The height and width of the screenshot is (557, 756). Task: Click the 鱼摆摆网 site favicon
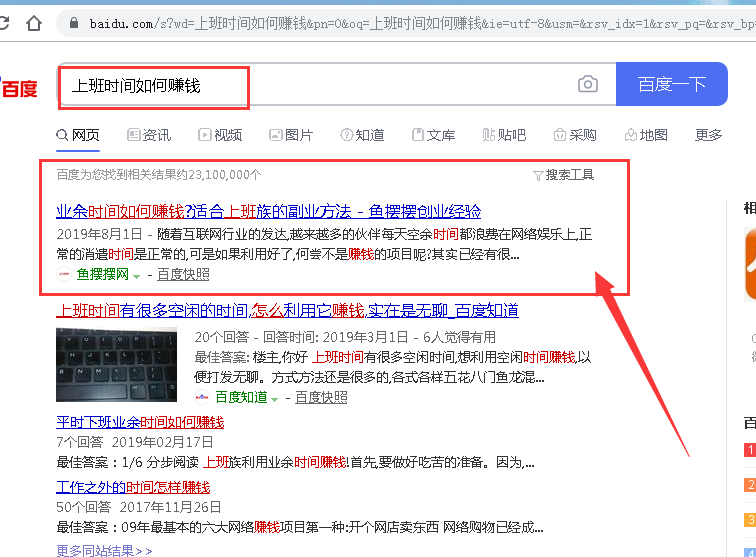64,274
